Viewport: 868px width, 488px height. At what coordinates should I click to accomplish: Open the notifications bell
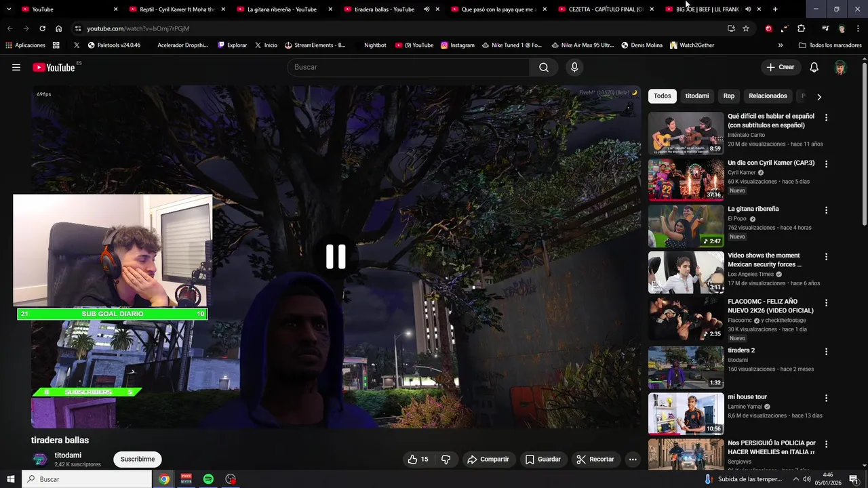(814, 67)
